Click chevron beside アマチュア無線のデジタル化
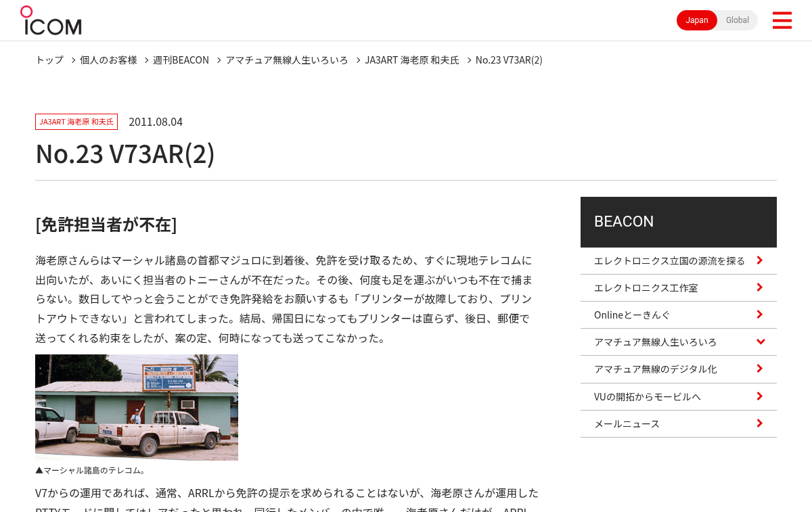This screenshot has width=812, height=512. coord(760,369)
